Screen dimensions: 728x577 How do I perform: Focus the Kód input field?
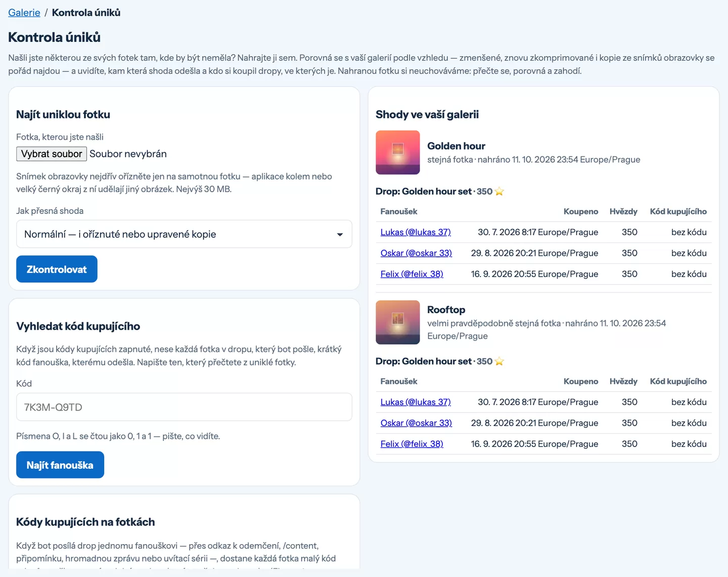coord(184,407)
